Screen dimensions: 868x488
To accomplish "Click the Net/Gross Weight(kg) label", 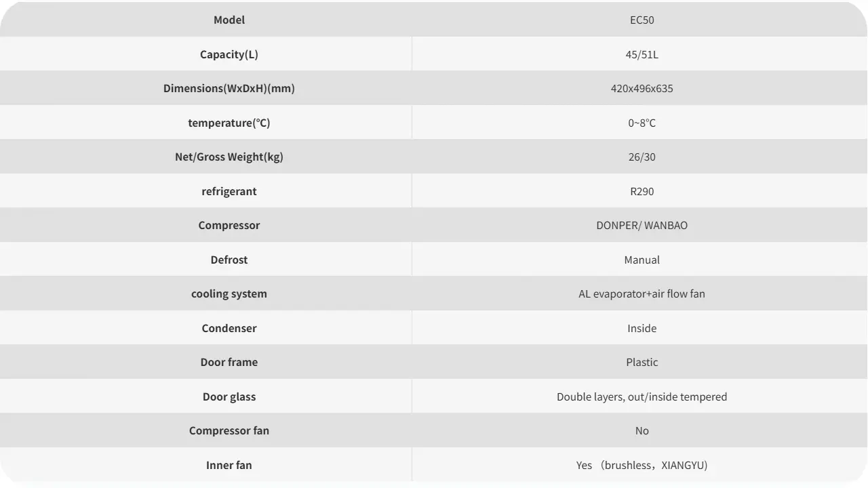I will (x=229, y=157).
